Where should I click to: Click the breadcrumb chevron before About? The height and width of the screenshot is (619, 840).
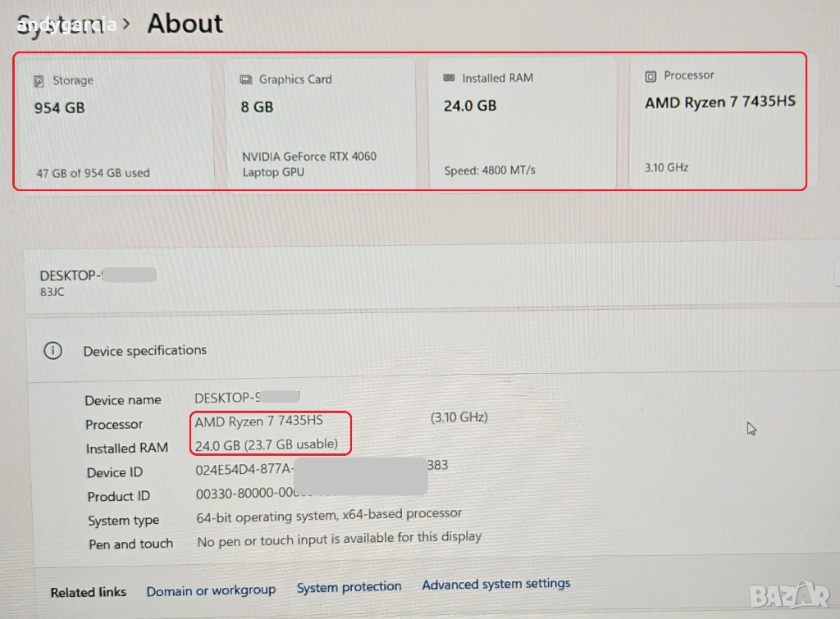tap(126, 24)
